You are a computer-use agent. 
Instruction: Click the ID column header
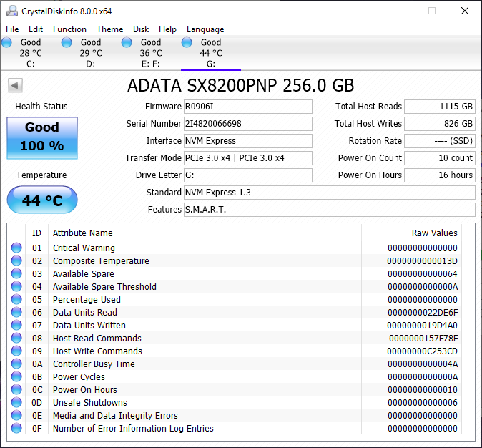(36, 233)
